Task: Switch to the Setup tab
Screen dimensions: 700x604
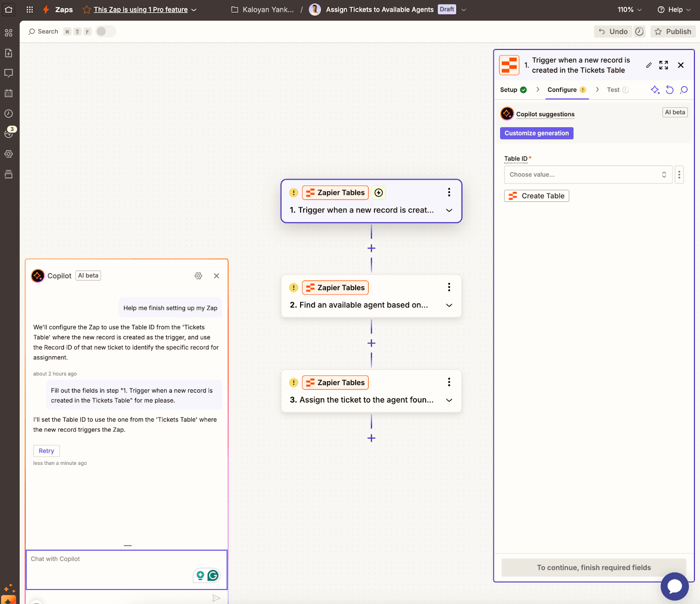Action: tap(513, 90)
